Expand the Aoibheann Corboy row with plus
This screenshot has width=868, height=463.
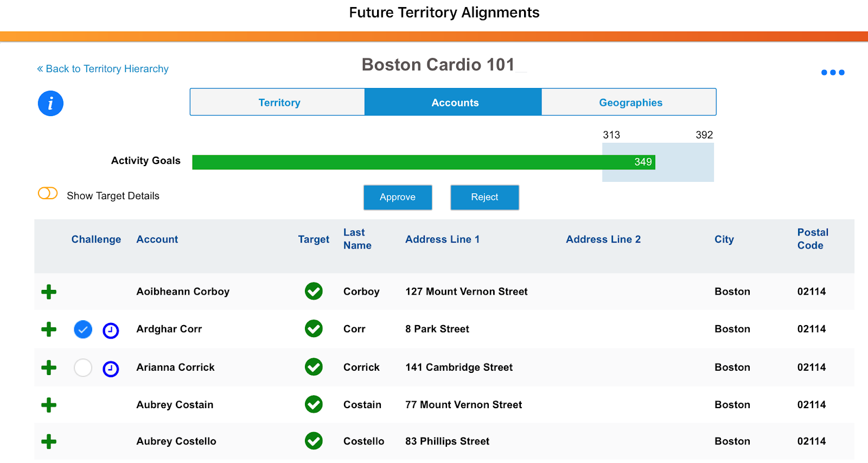(49, 292)
